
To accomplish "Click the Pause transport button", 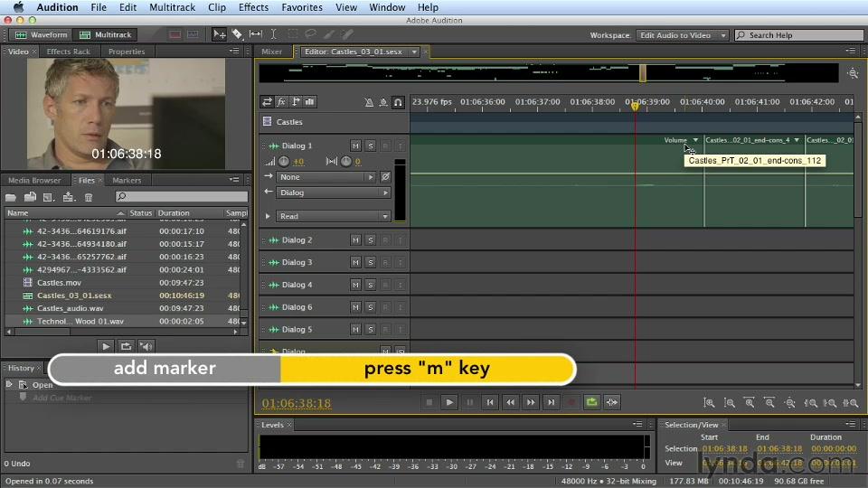I will pyautogui.click(x=469, y=402).
